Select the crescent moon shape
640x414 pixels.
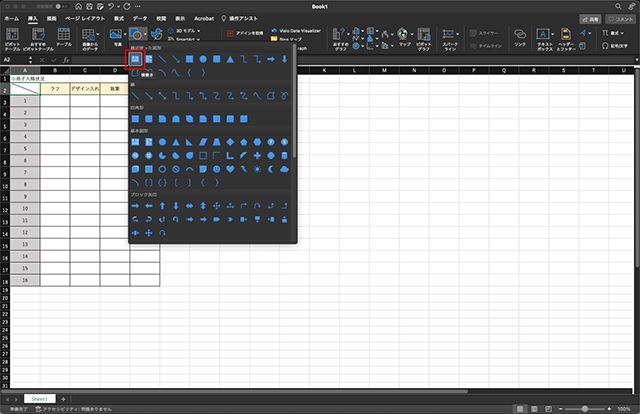270,169
